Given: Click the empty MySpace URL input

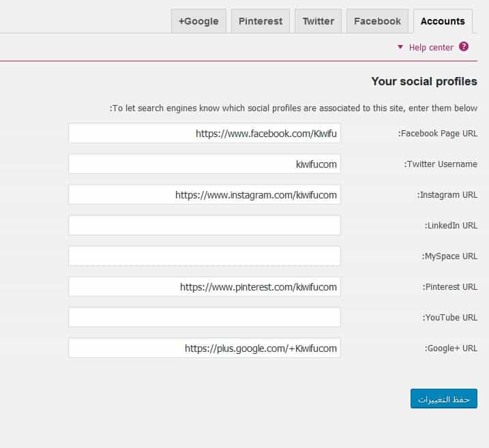Looking at the screenshot, I should click(x=205, y=256).
